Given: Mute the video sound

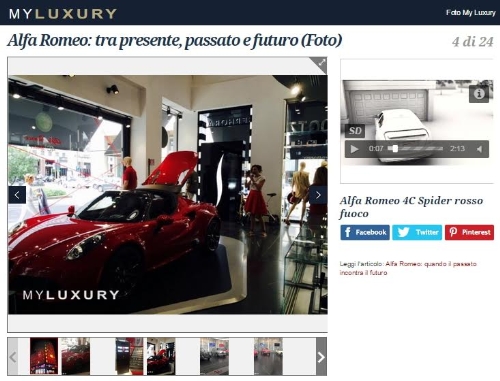Looking at the screenshot, I should click(480, 149).
